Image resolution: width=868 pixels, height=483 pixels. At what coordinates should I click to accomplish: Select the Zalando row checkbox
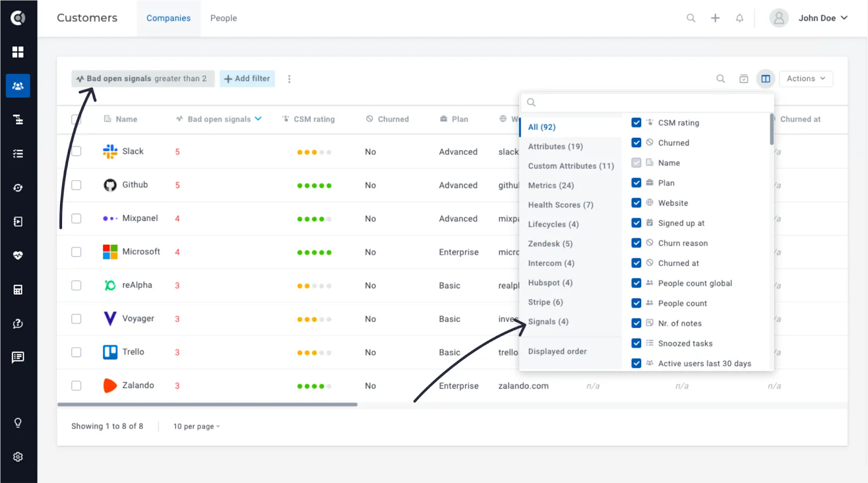[76, 386]
